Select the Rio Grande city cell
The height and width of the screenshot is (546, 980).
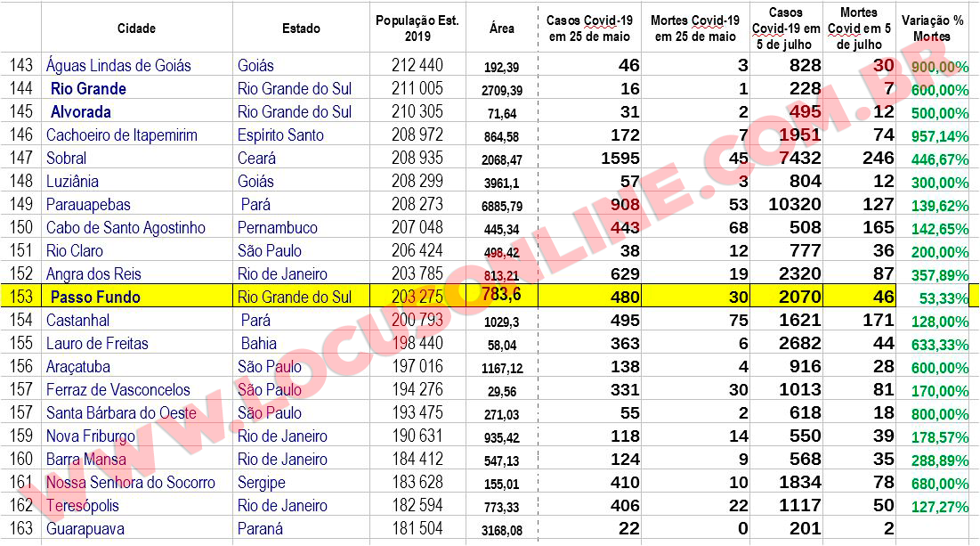[x=137, y=88]
